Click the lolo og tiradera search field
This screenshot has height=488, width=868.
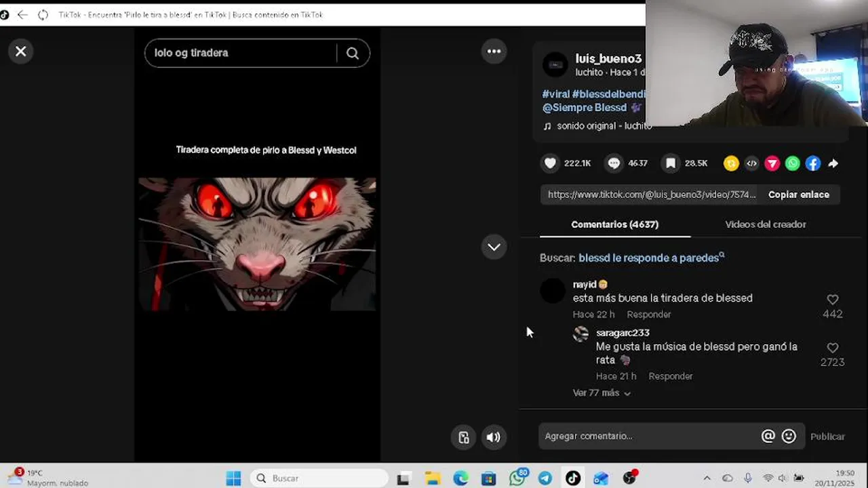pyautogui.click(x=241, y=53)
